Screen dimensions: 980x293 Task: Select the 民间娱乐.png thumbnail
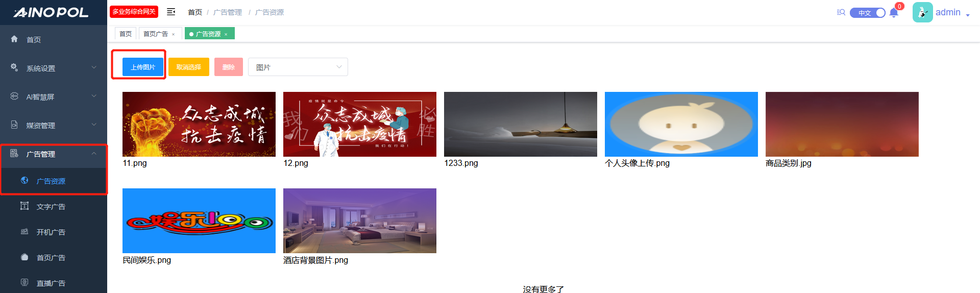point(199,221)
